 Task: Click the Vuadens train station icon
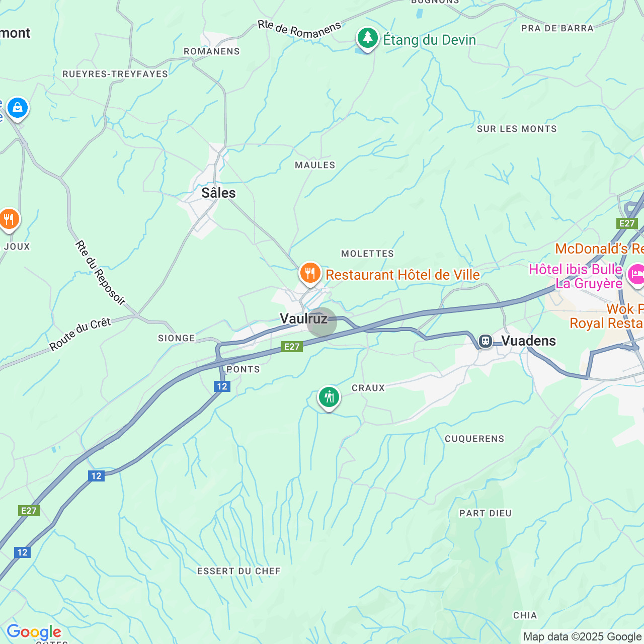click(x=486, y=341)
